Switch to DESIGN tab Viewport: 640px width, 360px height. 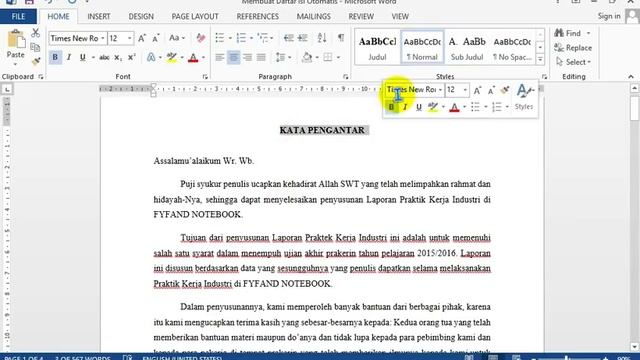point(141,16)
